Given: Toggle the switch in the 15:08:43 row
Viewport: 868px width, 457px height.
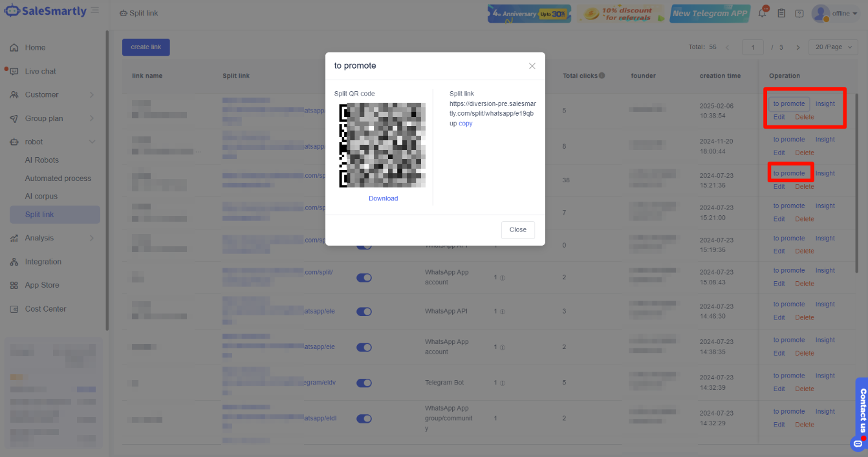Looking at the screenshot, I should point(364,277).
